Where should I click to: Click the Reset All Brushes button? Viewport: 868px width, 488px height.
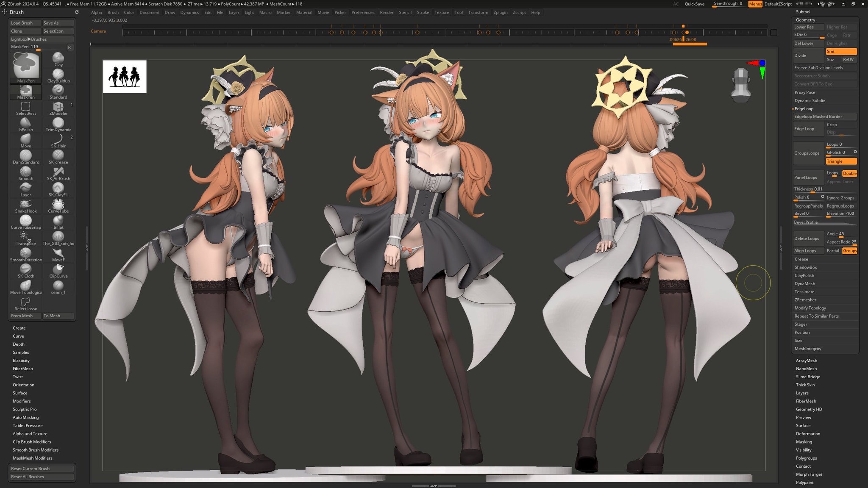42,477
